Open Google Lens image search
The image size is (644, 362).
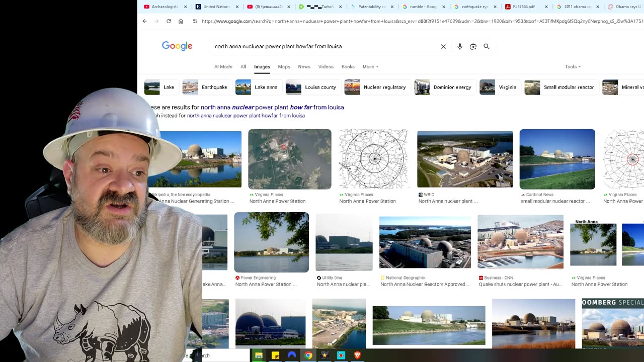click(x=473, y=46)
